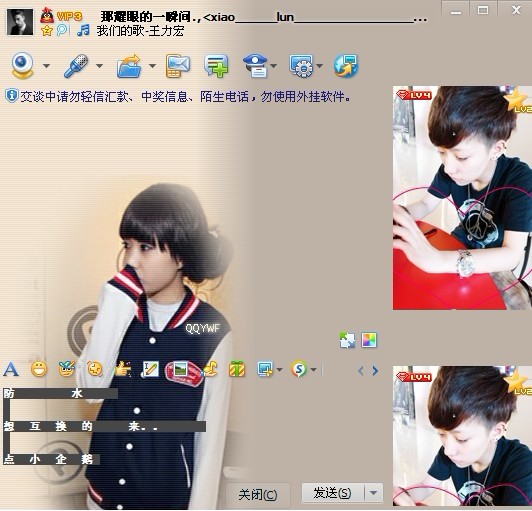Expand the screenshot tool dropdown arrow
The width and height of the screenshot is (532, 511).
click(x=279, y=370)
